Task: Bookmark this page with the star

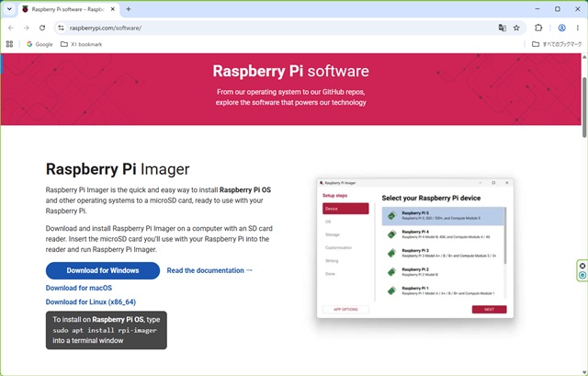Action: [x=516, y=28]
